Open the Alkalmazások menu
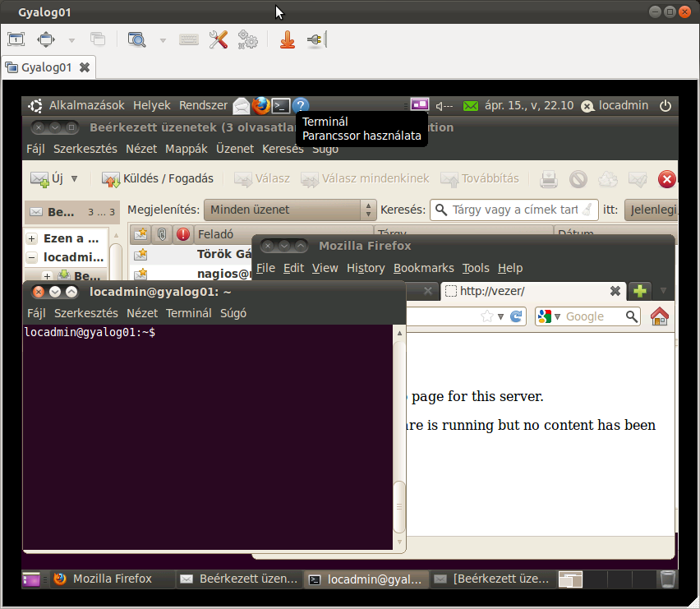Image resolution: width=700 pixels, height=609 pixels. pyautogui.click(x=86, y=105)
